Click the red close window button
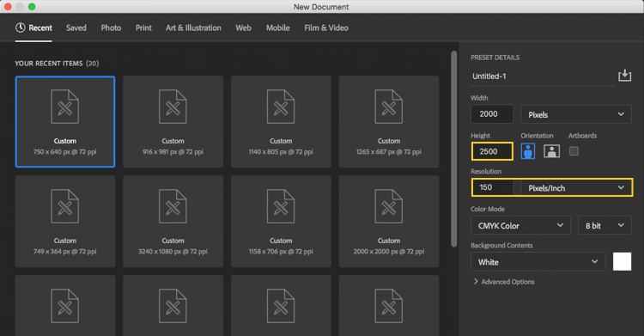 [8, 7]
